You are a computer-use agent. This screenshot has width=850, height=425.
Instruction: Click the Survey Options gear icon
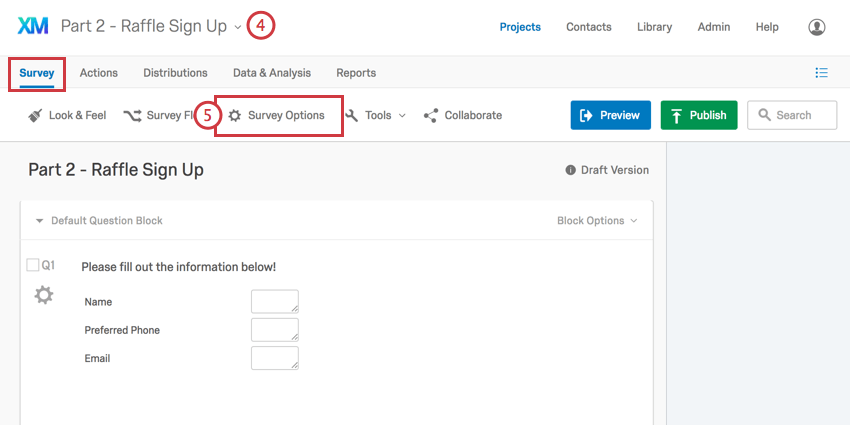[x=234, y=115]
